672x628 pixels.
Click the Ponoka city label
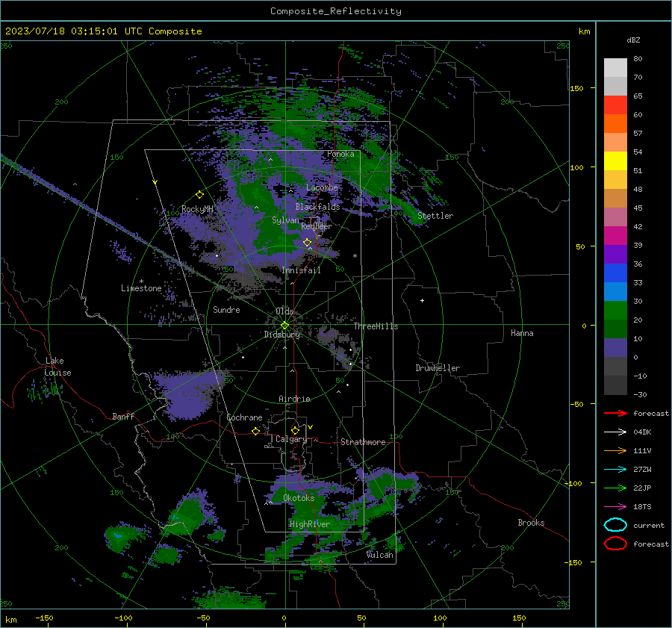coord(340,154)
